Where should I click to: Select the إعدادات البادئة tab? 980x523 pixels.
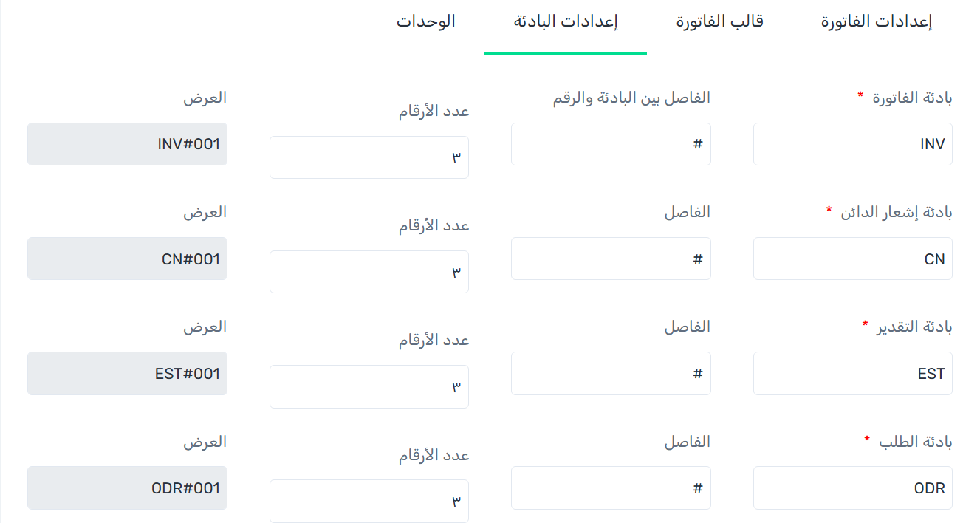click(566, 22)
